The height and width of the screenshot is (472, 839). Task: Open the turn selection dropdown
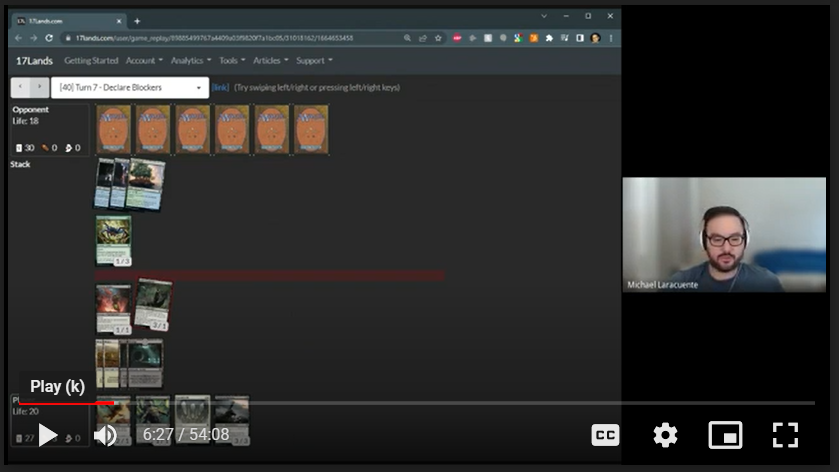coord(130,88)
